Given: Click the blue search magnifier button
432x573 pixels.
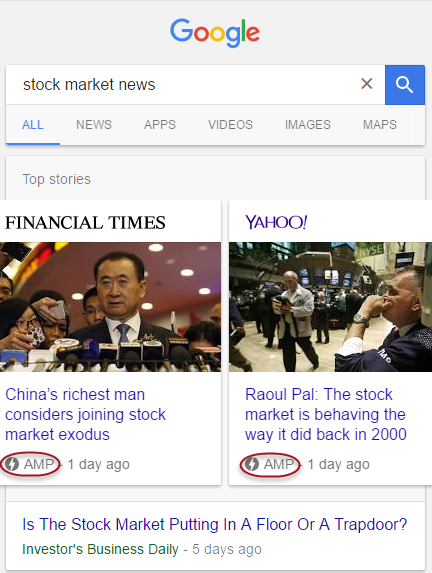Looking at the screenshot, I should pyautogui.click(x=405, y=85).
